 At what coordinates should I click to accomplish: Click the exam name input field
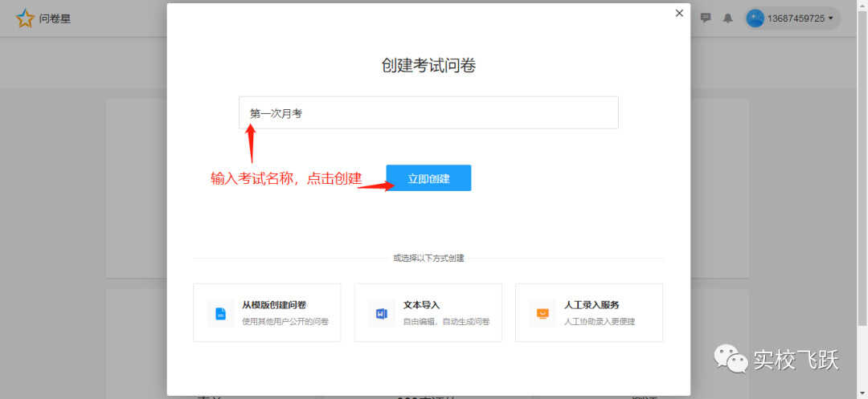[428, 112]
